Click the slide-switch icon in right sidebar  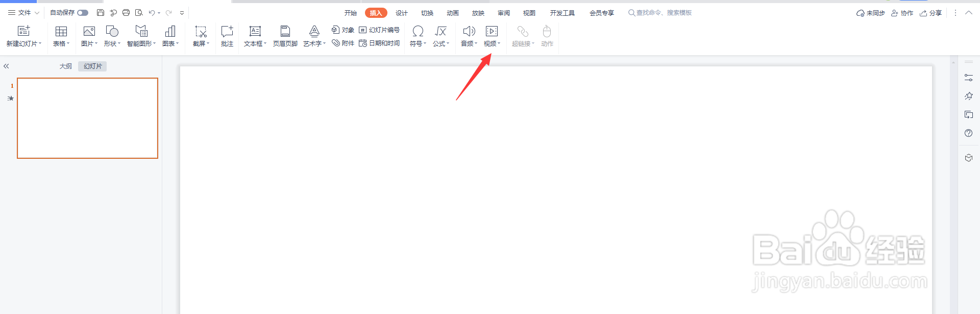(x=968, y=114)
